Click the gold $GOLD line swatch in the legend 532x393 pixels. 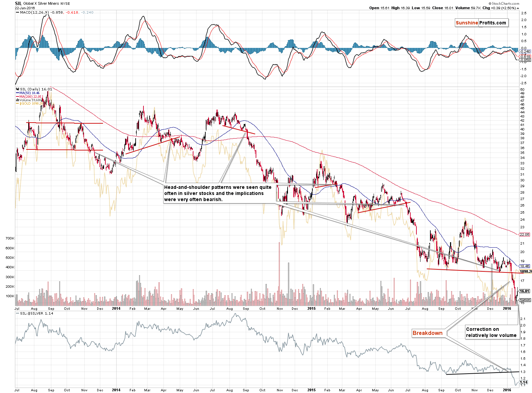[x=17, y=103]
